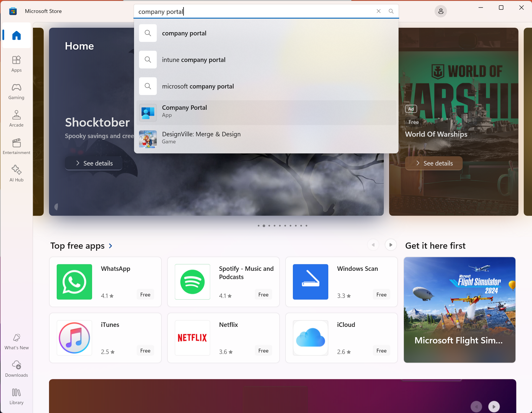Click Free button for iCloud
This screenshot has width=532, height=413.
pyautogui.click(x=381, y=350)
